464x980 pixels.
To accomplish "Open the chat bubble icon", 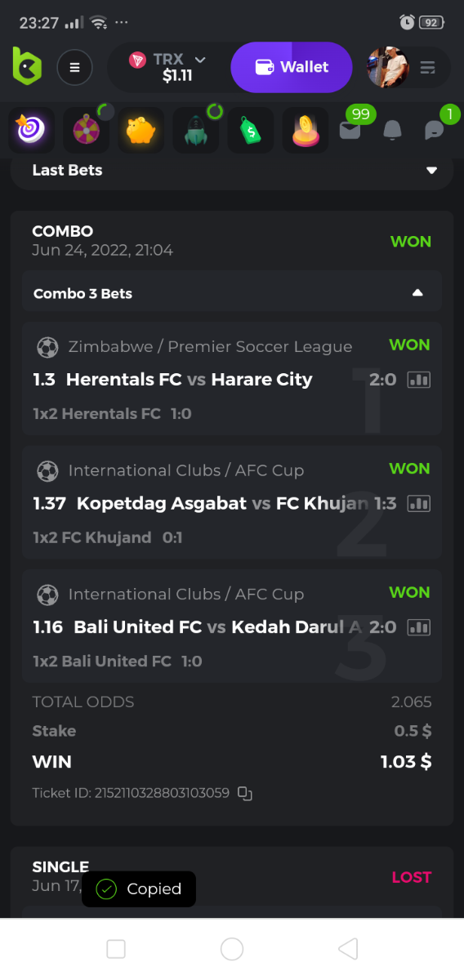I will click(x=435, y=130).
